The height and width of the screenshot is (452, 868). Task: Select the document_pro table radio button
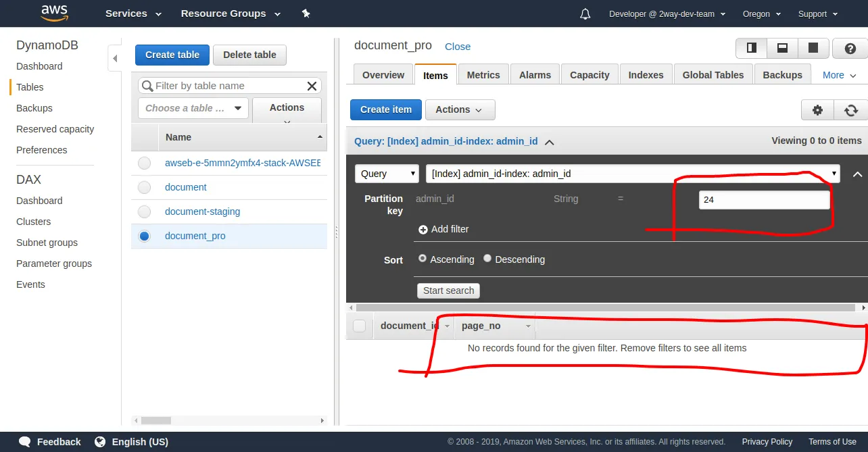[144, 236]
